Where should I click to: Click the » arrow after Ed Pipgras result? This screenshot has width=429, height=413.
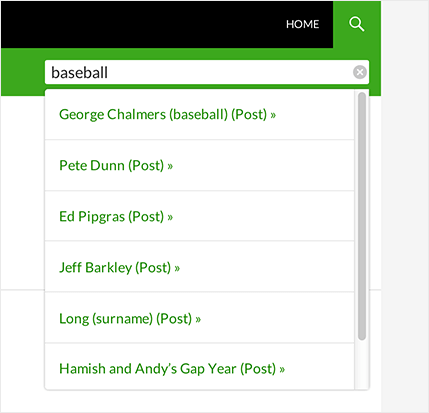(170, 217)
